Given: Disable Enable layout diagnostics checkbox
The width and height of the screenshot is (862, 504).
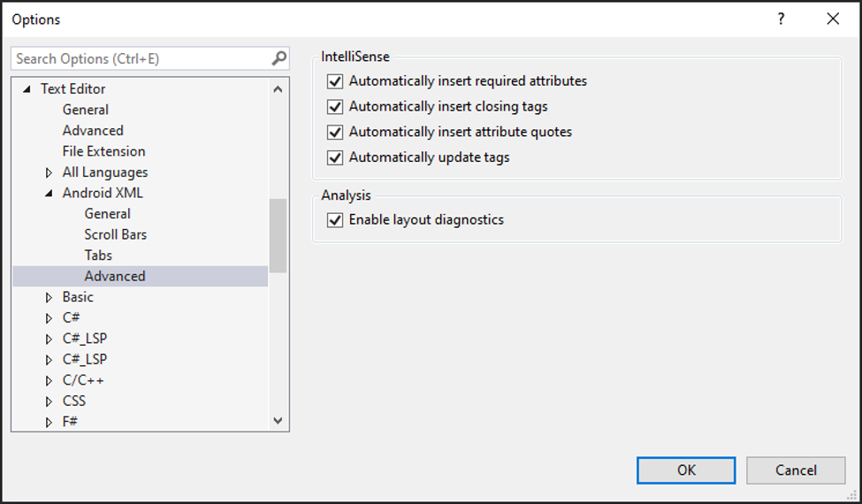Looking at the screenshot, I should [335, 220].
